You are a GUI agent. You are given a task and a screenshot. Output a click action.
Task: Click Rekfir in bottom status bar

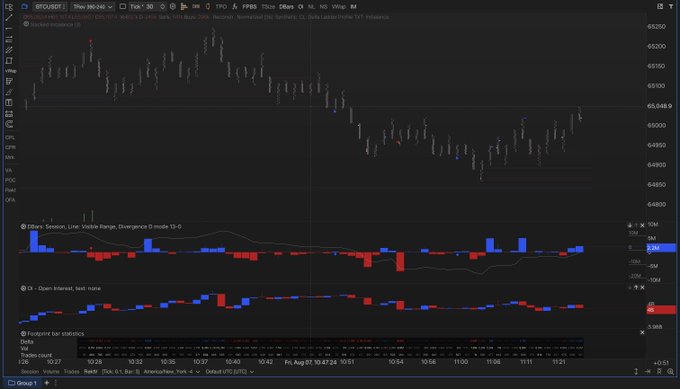click(x=91, y=372)
